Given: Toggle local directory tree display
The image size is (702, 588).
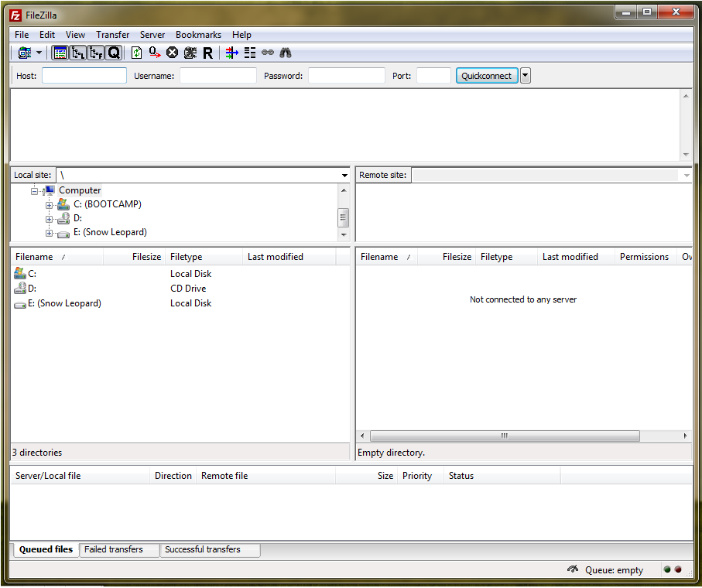Looking at the screenshot, I should (x=78, y=53).
